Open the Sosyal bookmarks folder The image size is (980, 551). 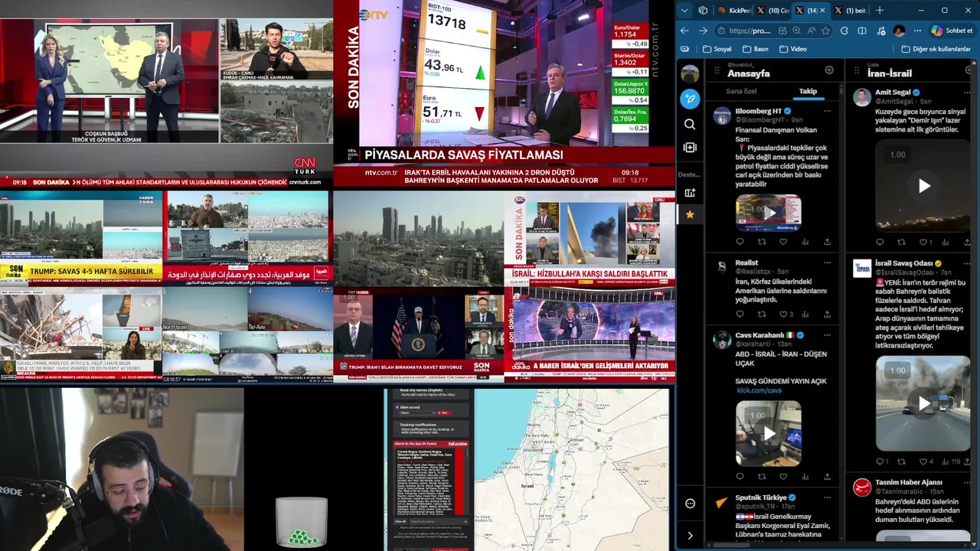point(717,49)
